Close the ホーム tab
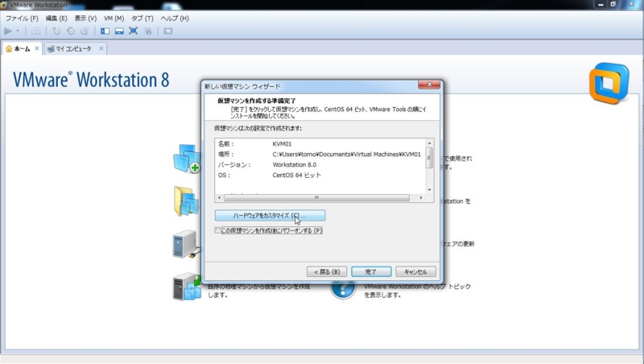644x364 pixels. pos(36,48)
